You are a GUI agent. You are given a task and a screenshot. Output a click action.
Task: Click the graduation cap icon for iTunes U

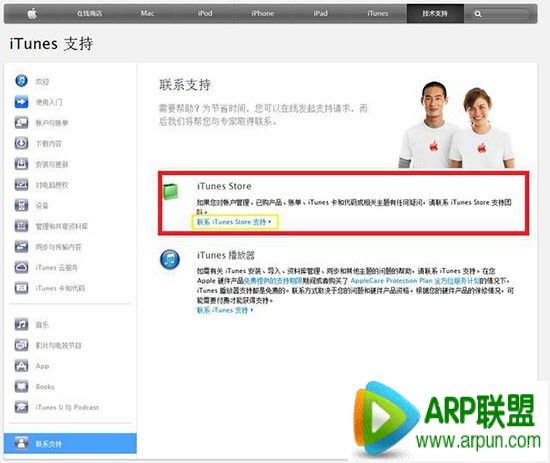click(21, 407)
